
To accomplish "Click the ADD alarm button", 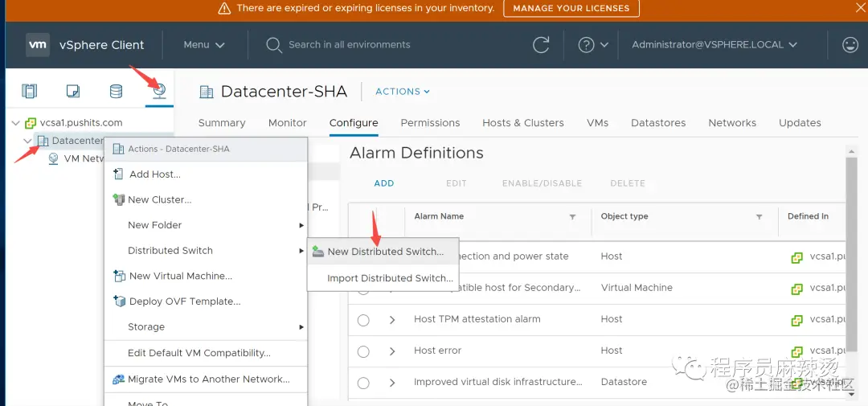I will [x=383, y=183].
